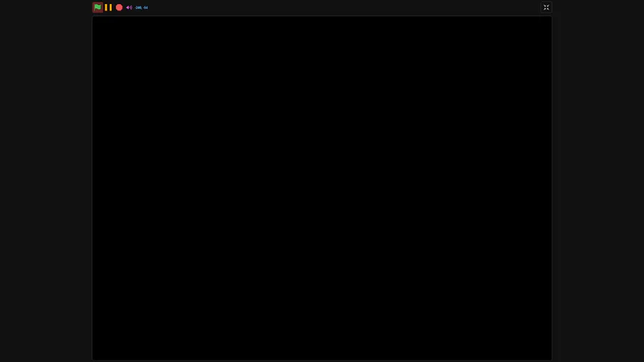
Task: Click the highlighted green flag button
Action: (x=98, y=7)
